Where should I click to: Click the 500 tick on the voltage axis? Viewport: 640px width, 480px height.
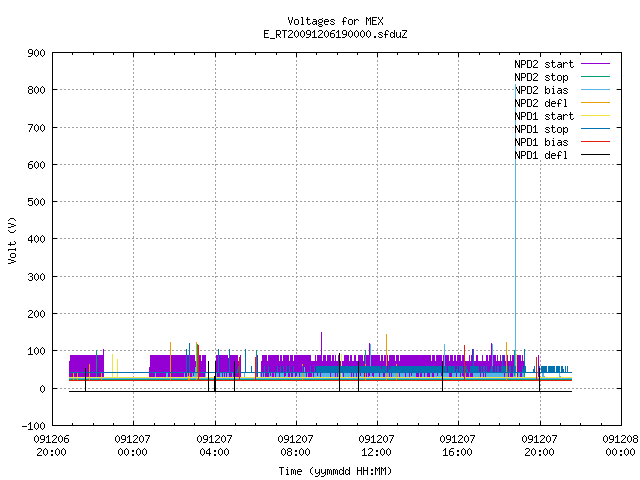point(36,202)
